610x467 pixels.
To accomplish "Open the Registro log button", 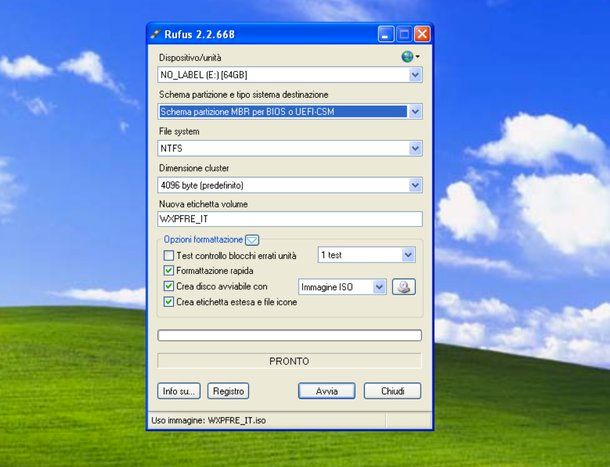I will pyautogui.click(x=228, y=391).
